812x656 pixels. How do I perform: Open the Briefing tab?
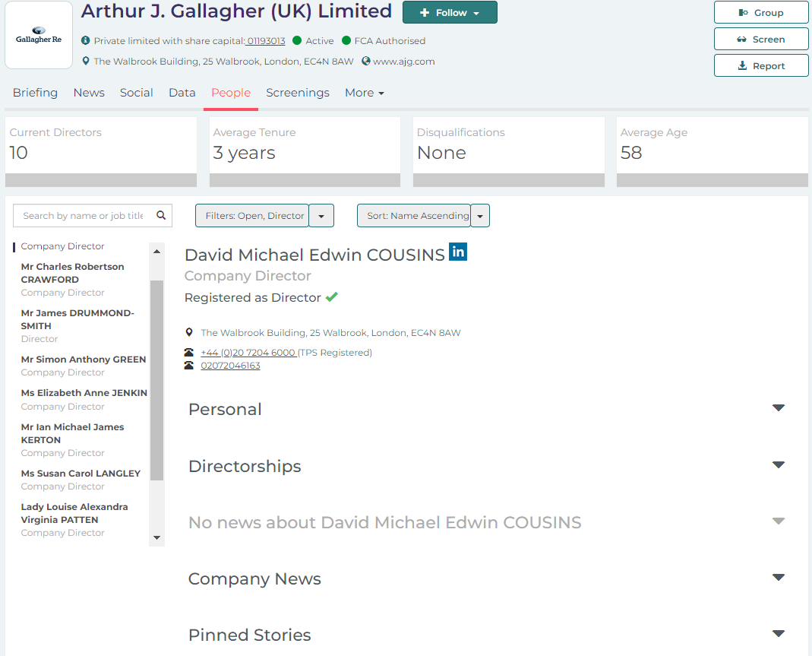(35, 93)
